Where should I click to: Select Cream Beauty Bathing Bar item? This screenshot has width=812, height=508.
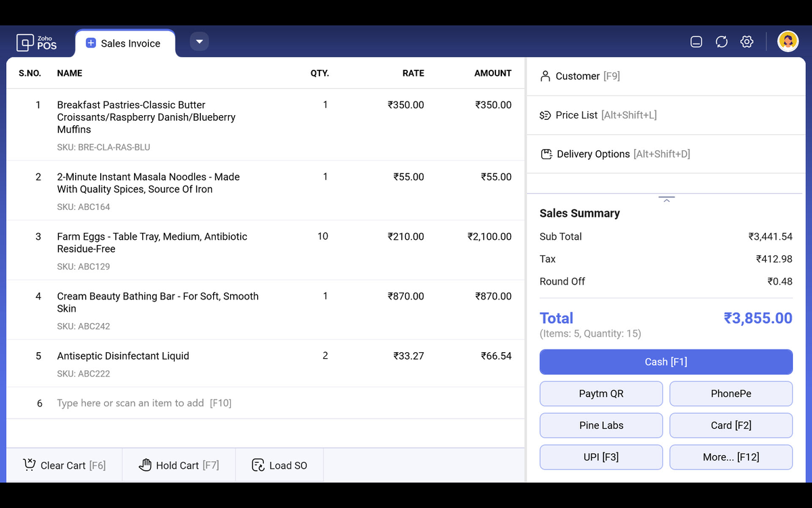tap(158, 302)
